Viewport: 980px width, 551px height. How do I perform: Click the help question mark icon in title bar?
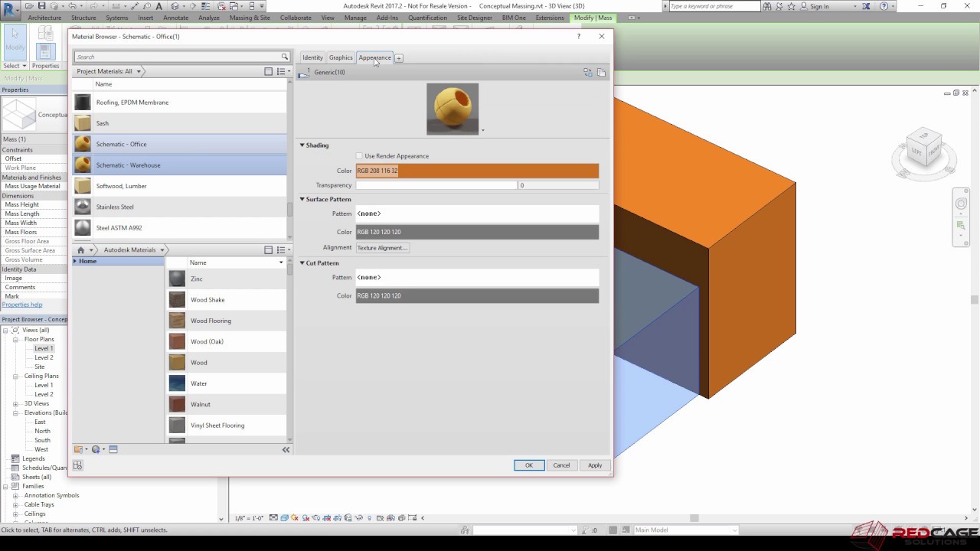tap(884, 6)
